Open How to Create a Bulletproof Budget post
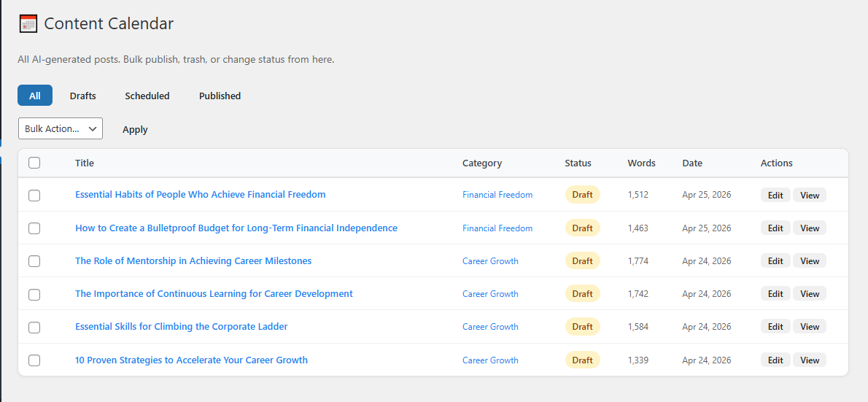 pos(236,228)
